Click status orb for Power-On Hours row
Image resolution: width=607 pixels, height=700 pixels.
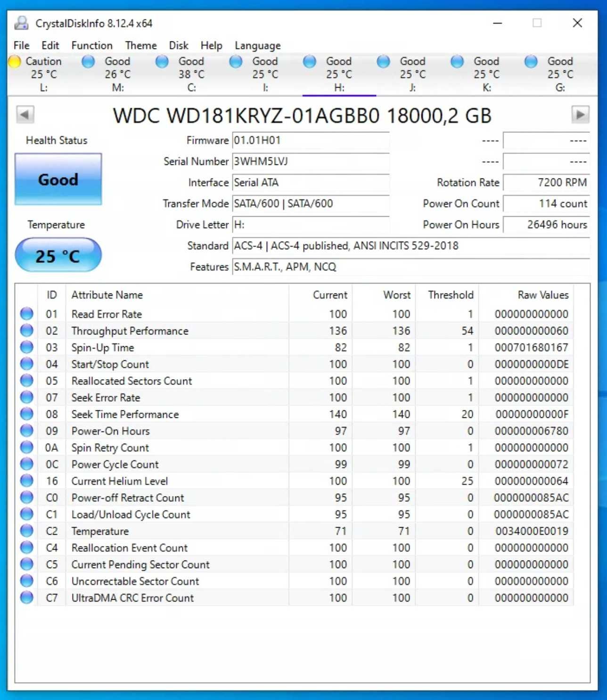click(x=27, y=431)
